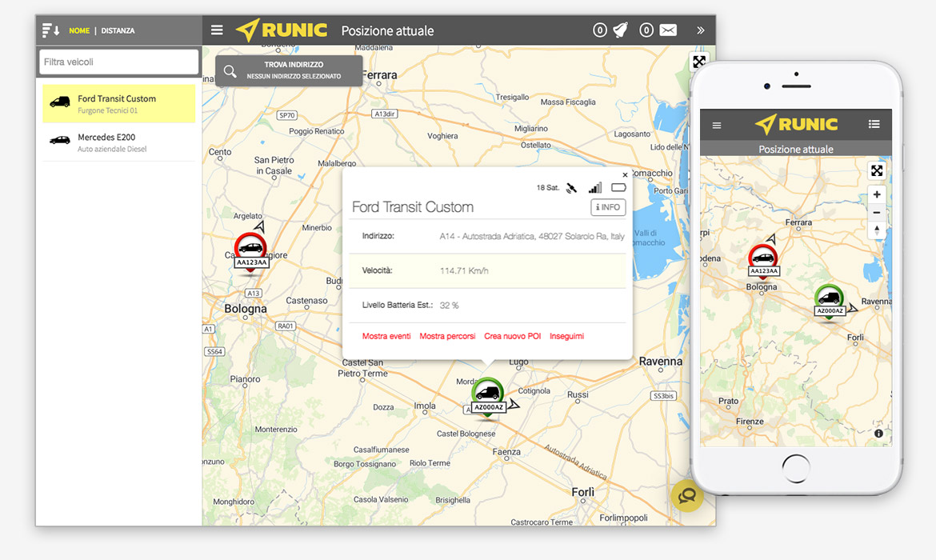Zoom in on the phone map
936x560 pixels.
[x=876, y=194]
